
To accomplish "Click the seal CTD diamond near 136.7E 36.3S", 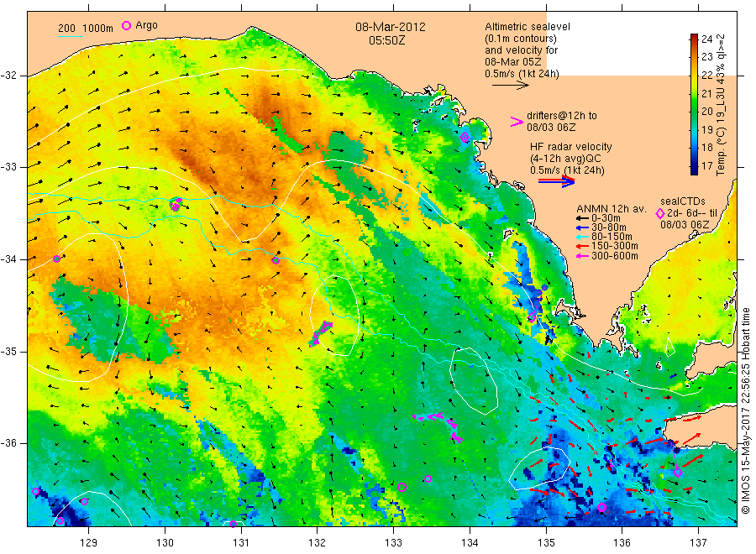I will click(x=678, y=473).
